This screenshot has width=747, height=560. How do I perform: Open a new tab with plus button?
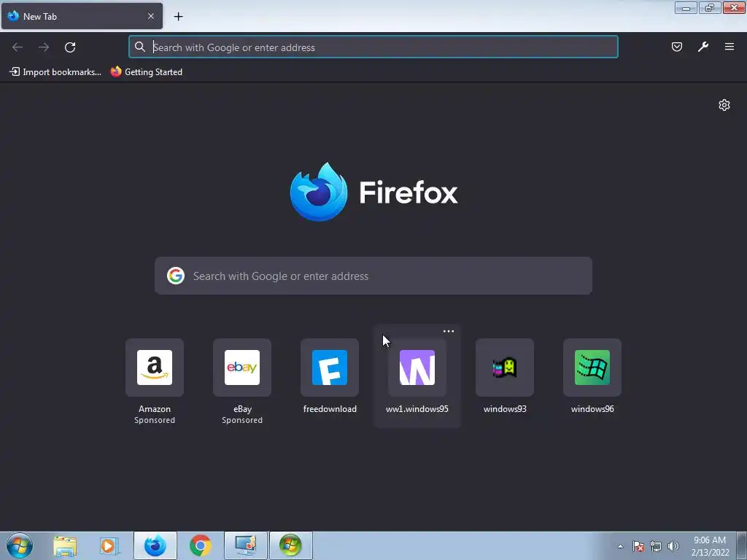click(x=178, y=17)
